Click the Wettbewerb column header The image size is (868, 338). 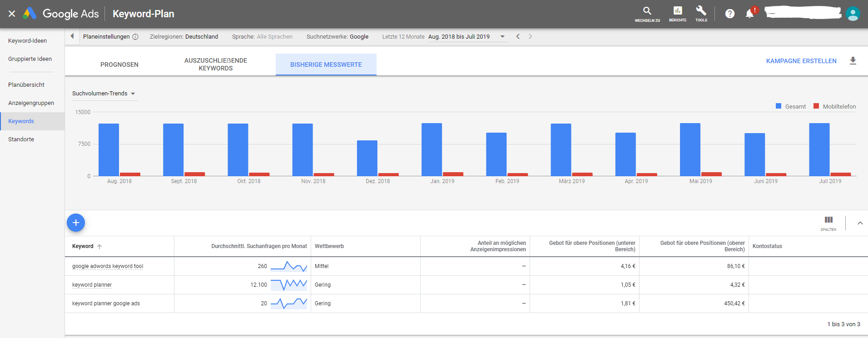point(329,246)
